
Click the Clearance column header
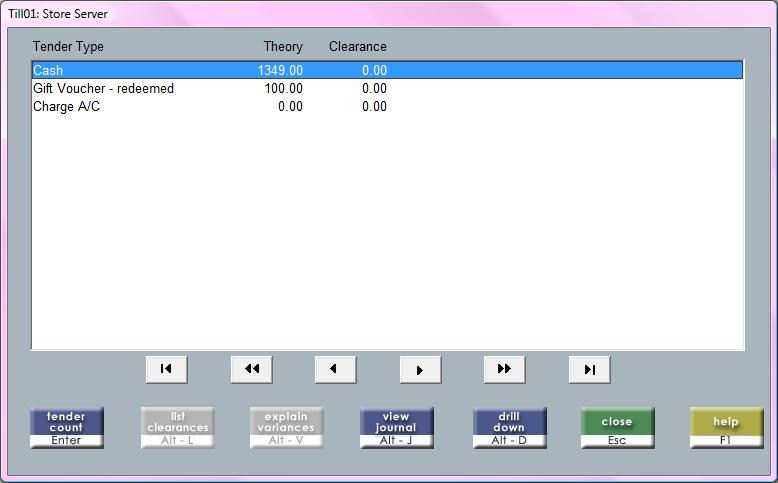pyautogui.click(x=357, y=47)
